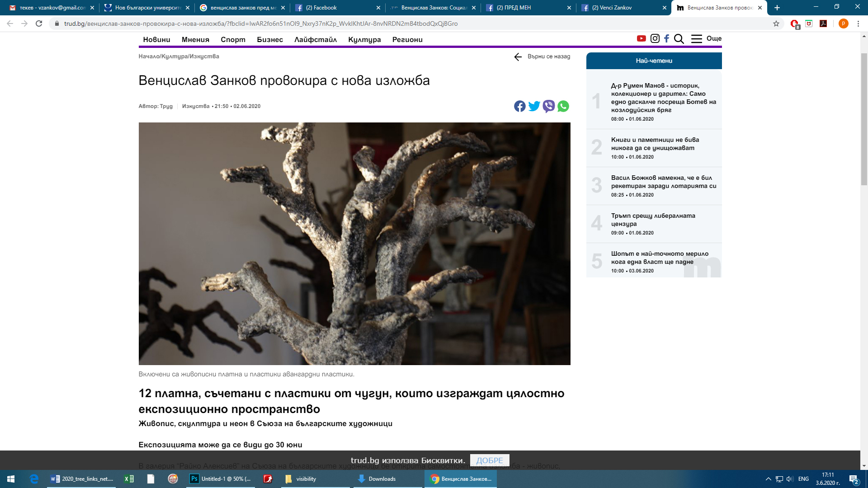Open the Chrome profile avatar
The width and height of the screenshot is (868, 488).
pos(843,23)
